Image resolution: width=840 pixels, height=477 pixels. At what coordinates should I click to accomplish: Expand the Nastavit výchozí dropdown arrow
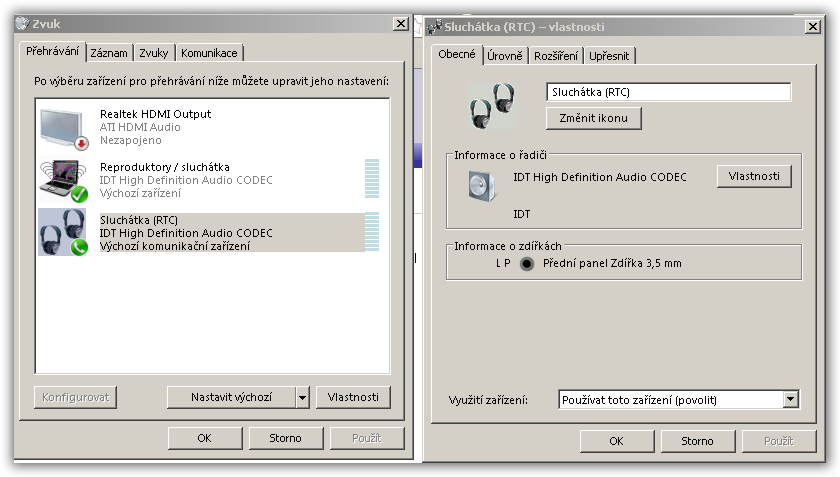(302, 397)
